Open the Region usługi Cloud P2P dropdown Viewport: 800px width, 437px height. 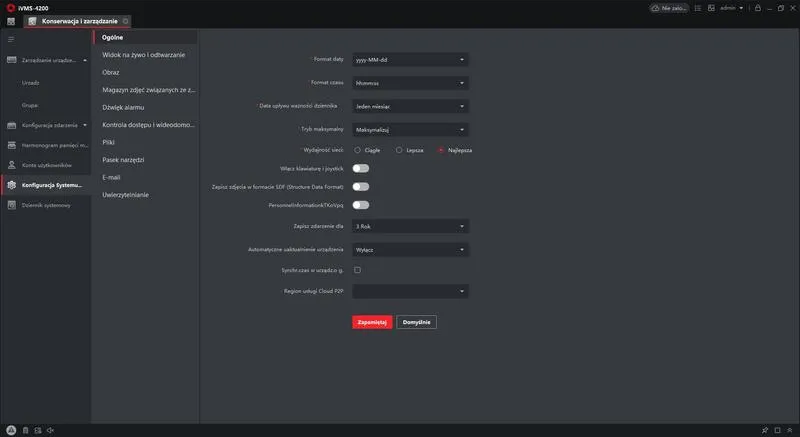coord(410,291)
